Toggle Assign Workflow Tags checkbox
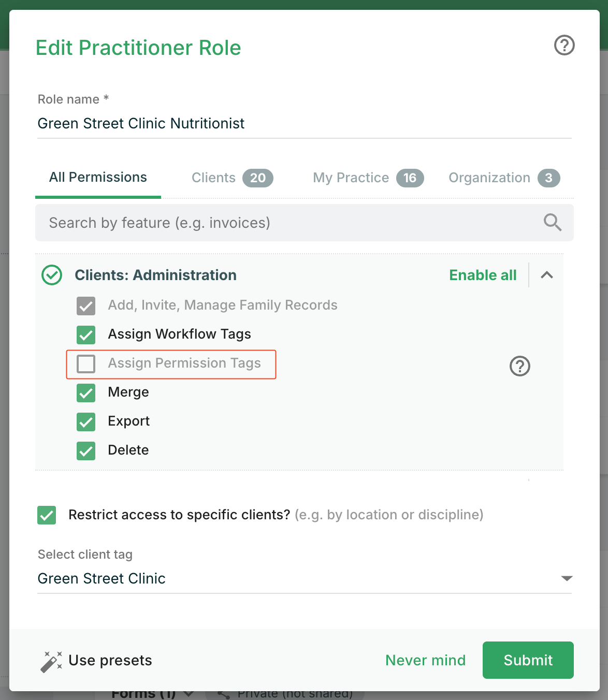This screenshot has height=700, width=608. tap(86, 335)
